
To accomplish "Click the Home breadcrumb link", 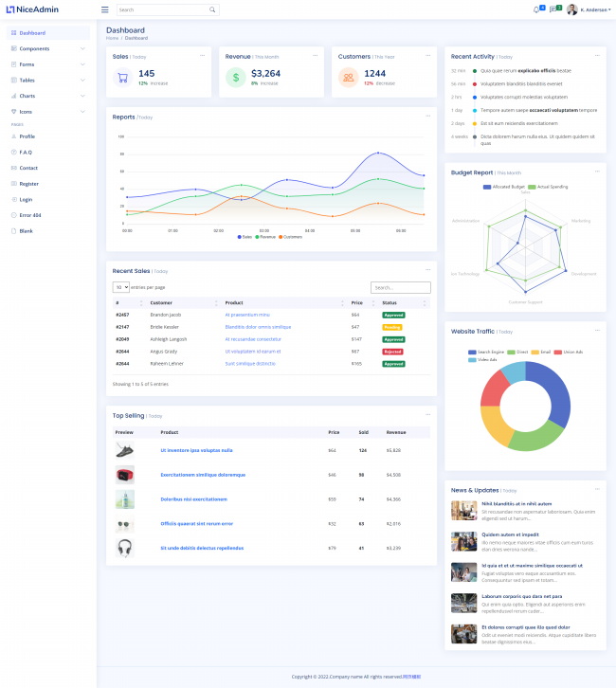I will tap(112, 38).
